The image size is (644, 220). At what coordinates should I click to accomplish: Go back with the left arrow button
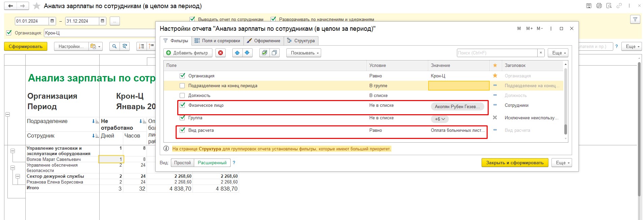11,6
